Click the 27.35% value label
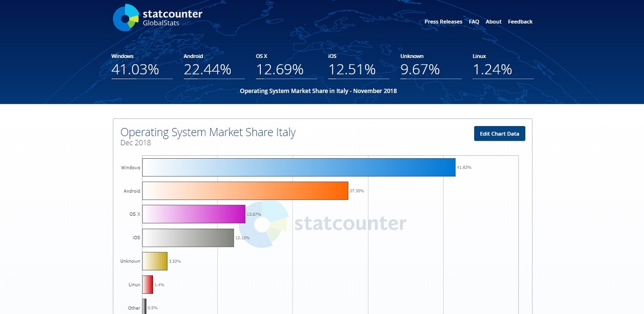Image resolution: width=644 pixels, height=314 pixels. (x=356, y=191)
